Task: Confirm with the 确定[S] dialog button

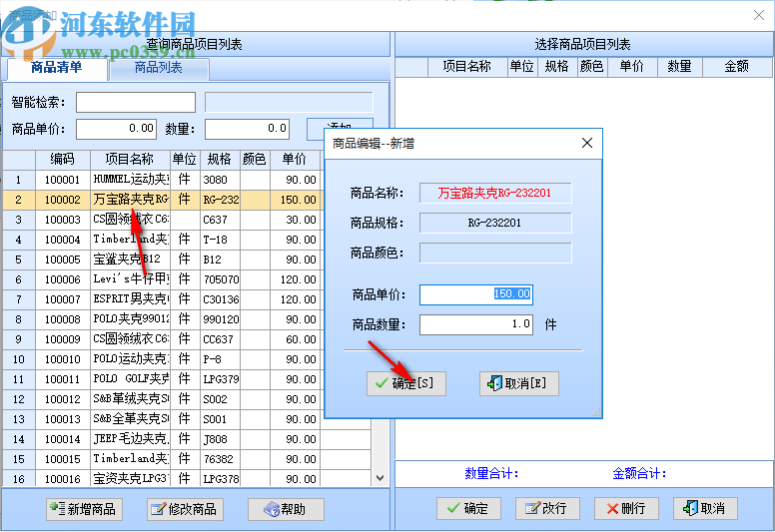Action: (x=406, y=383)
